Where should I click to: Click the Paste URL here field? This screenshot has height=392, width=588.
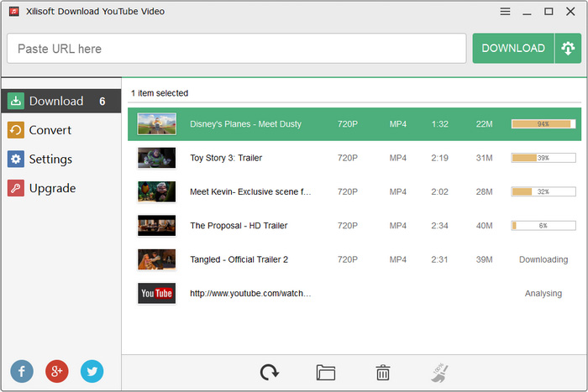(236, 49)
